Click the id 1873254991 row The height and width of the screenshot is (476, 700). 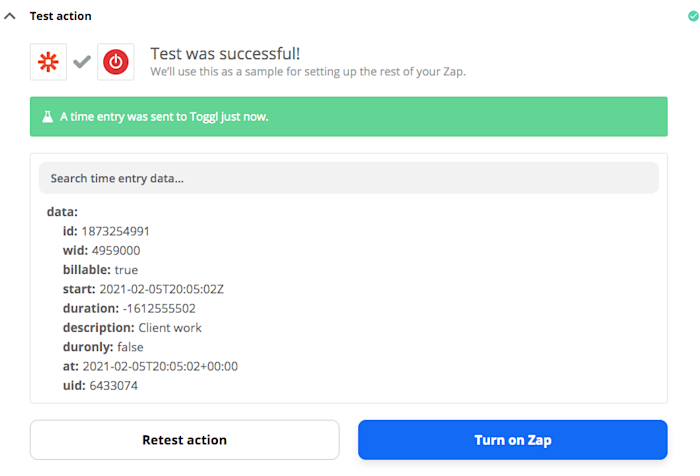[106, 231]
